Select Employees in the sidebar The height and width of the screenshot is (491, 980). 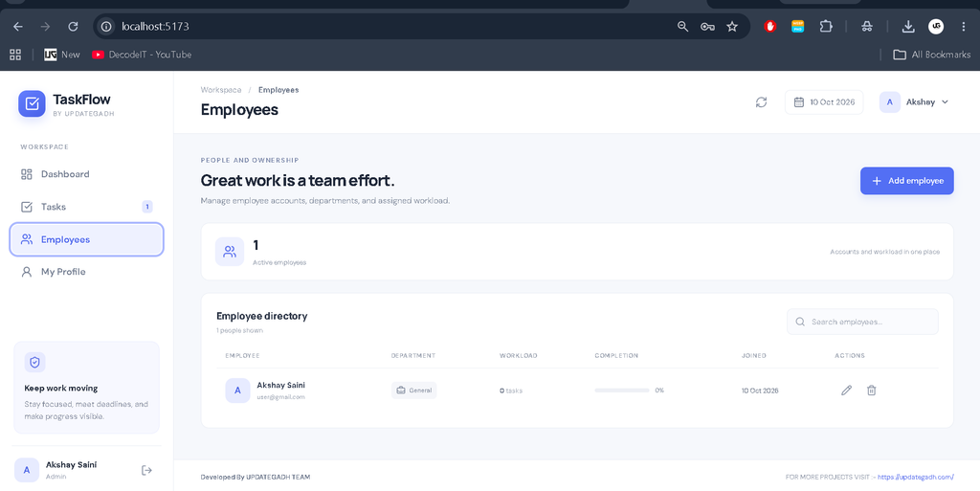click(x=86, y=239)
